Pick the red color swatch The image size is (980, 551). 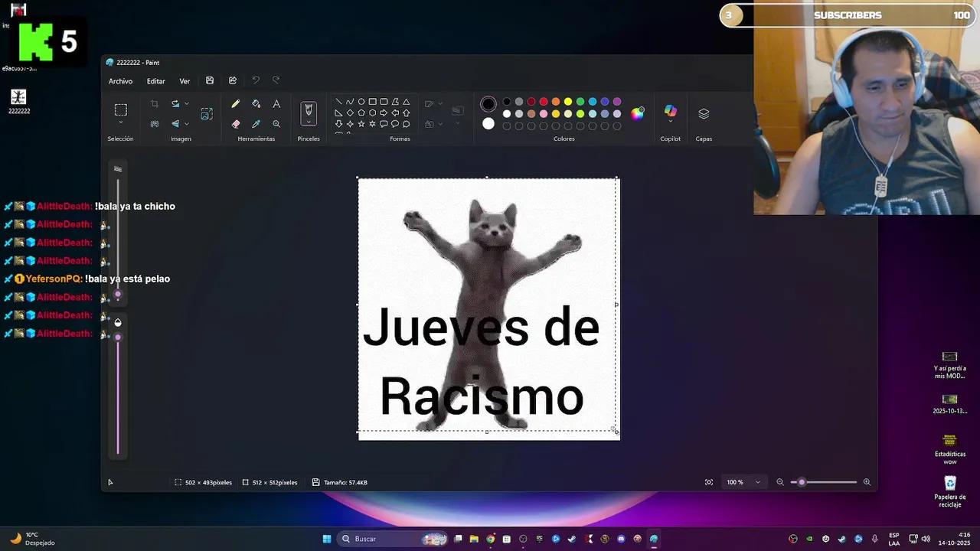544,102
